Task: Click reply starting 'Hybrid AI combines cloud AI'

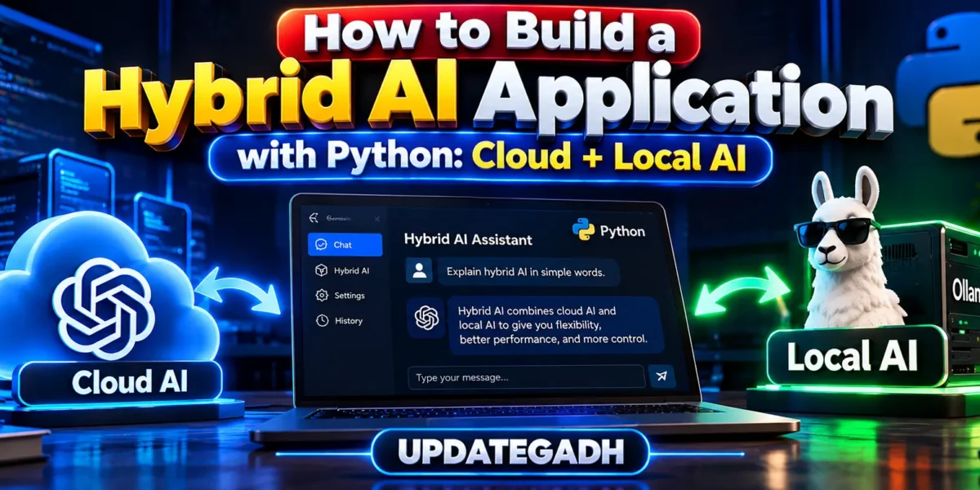Action: pyautogui.click(x=555, y=324)
